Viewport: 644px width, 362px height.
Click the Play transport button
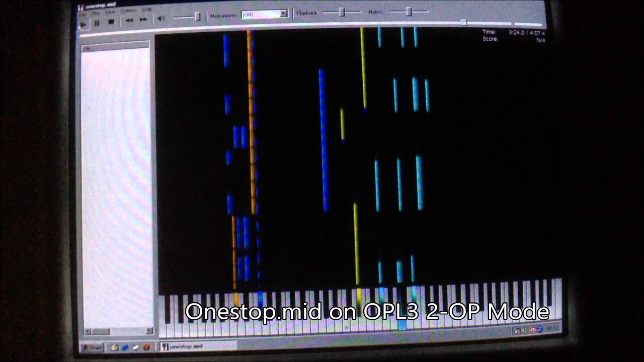[x=84, y=24]
